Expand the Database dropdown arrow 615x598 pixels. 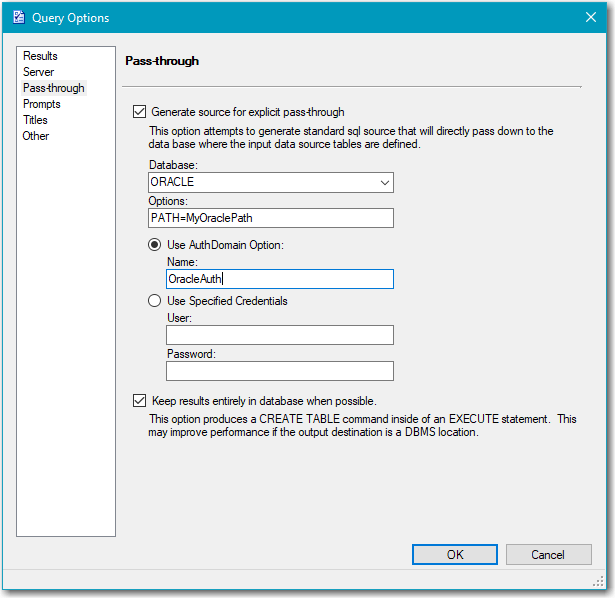coord(384,183)
